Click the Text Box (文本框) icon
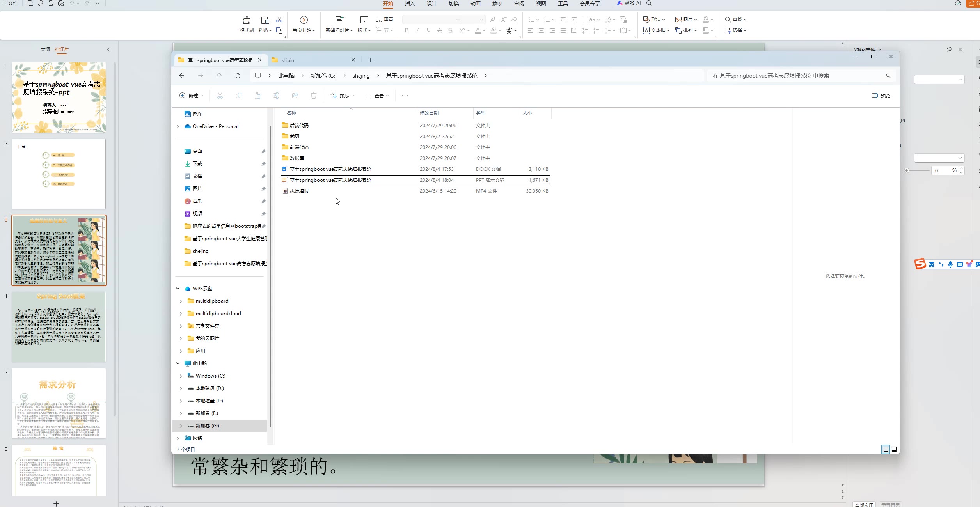Screen dimensions: 980x507 click(x=646, y=30)
